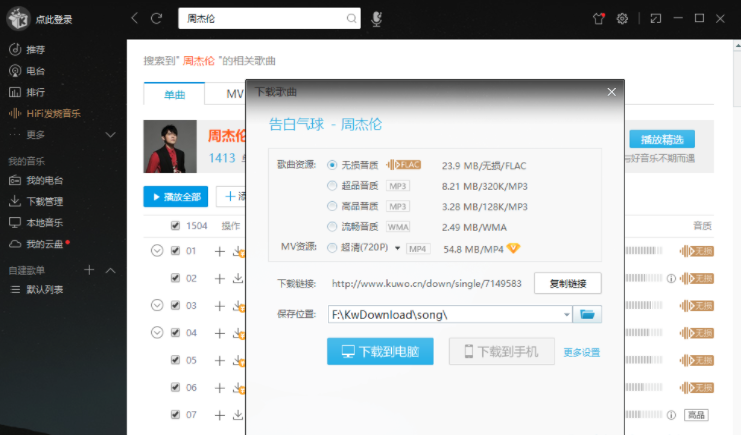The height and width of the screenshot is (435, 741).
Task: Click the 高品 quality badge on row 07
Action: 697,415
